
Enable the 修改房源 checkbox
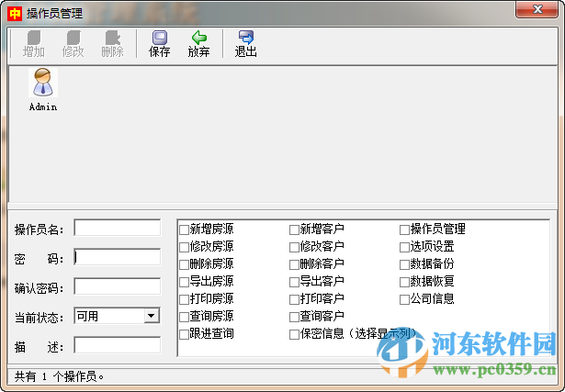(x=184, y=247)
